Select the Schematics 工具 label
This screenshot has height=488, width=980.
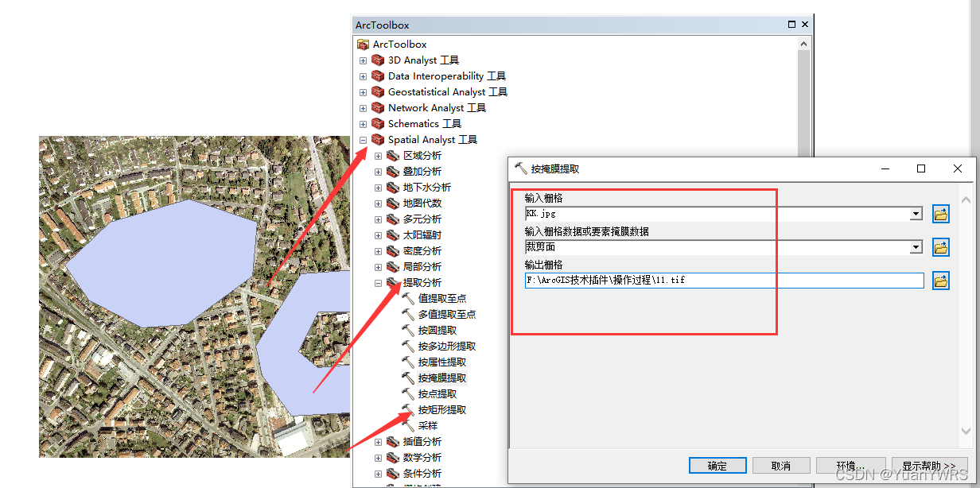pos(425,124)
